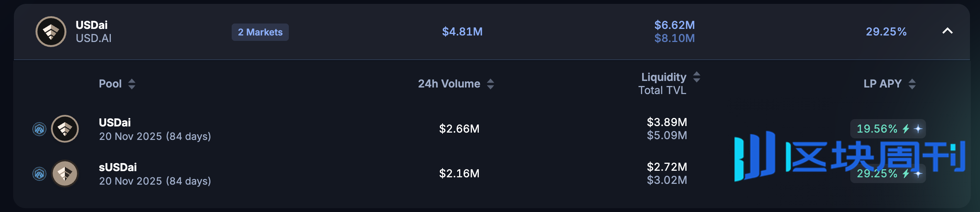Open the 2 Markets badge

coord(260,32)
